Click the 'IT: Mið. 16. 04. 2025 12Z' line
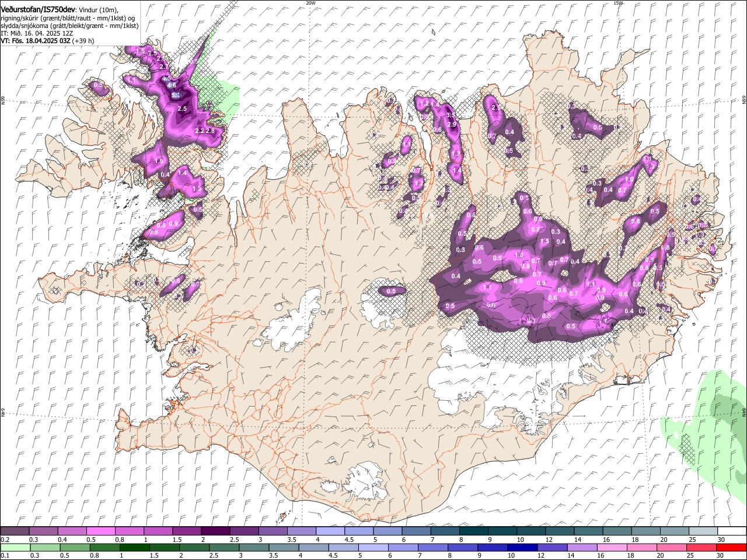Screen dimensions: 747x560 pos(37,34)
